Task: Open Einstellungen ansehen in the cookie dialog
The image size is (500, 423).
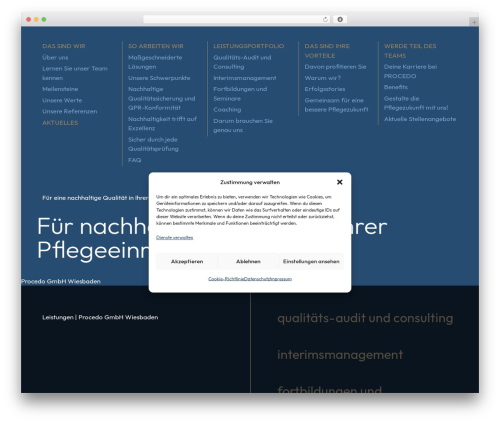Action: click(x=311, y=261)
